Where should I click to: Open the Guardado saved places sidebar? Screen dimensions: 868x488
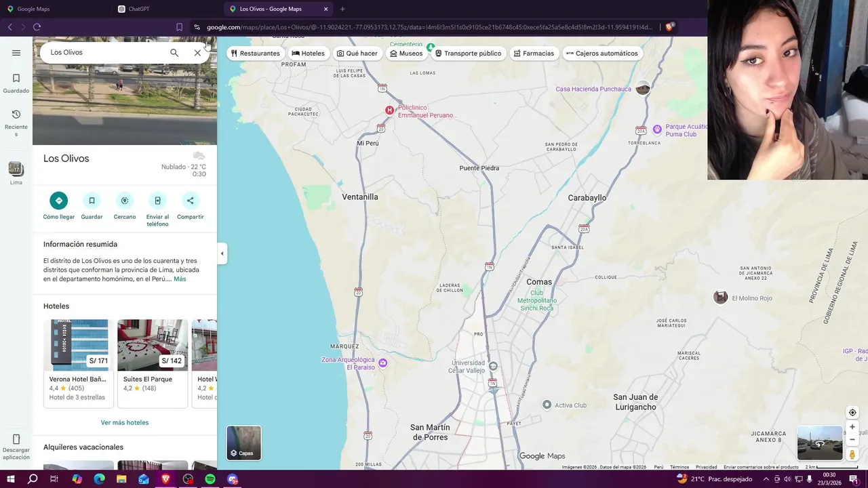coord(16,83)
